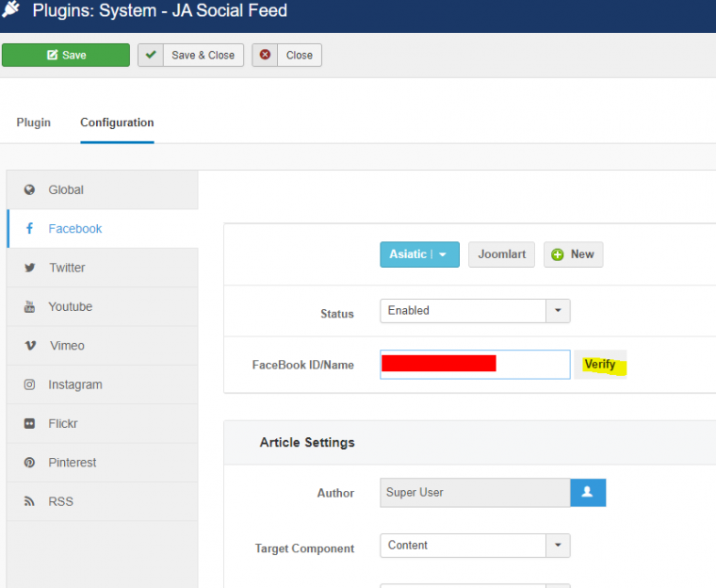Click the green plus icon on New
The height and width of the screenshot is (588, 716).
[557, 254]
